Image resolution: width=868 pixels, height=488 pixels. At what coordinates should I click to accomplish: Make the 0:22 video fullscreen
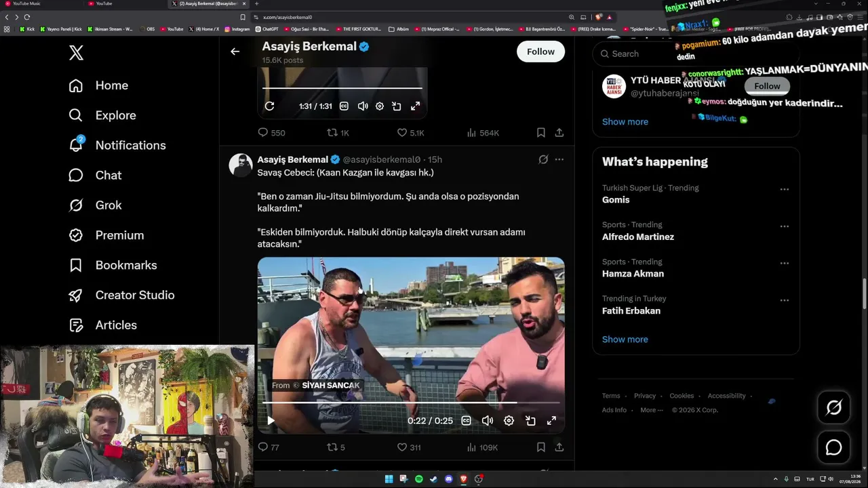click(551, 420)
